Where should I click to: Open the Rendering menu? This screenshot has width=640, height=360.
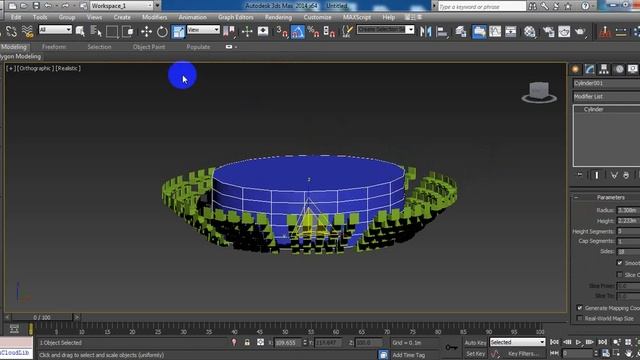278,17
